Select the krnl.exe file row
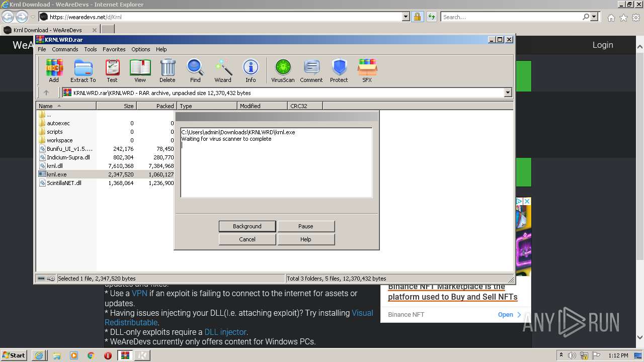 [106, 174]
